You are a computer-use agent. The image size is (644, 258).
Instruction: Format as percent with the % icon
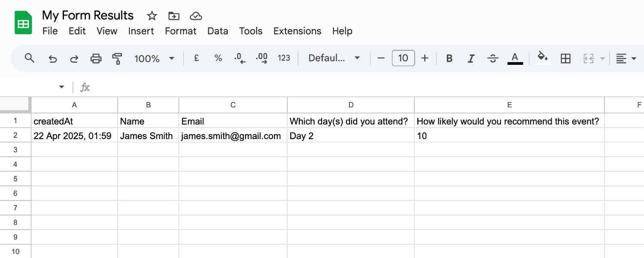tap(218, 58)
